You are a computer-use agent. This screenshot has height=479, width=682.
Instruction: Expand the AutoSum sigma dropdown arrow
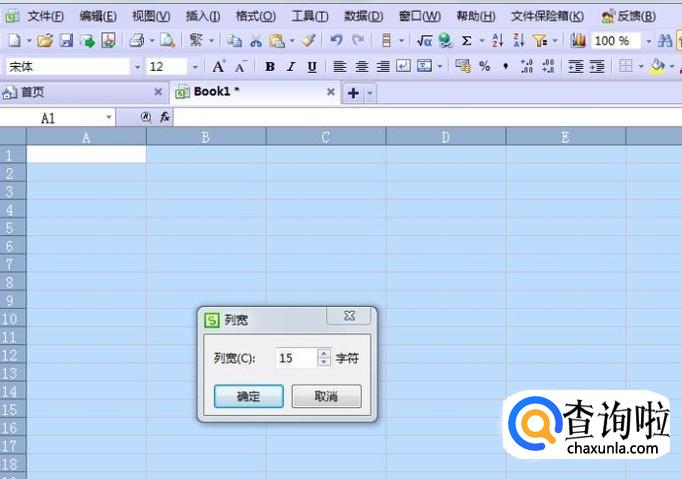coord(482,41)
